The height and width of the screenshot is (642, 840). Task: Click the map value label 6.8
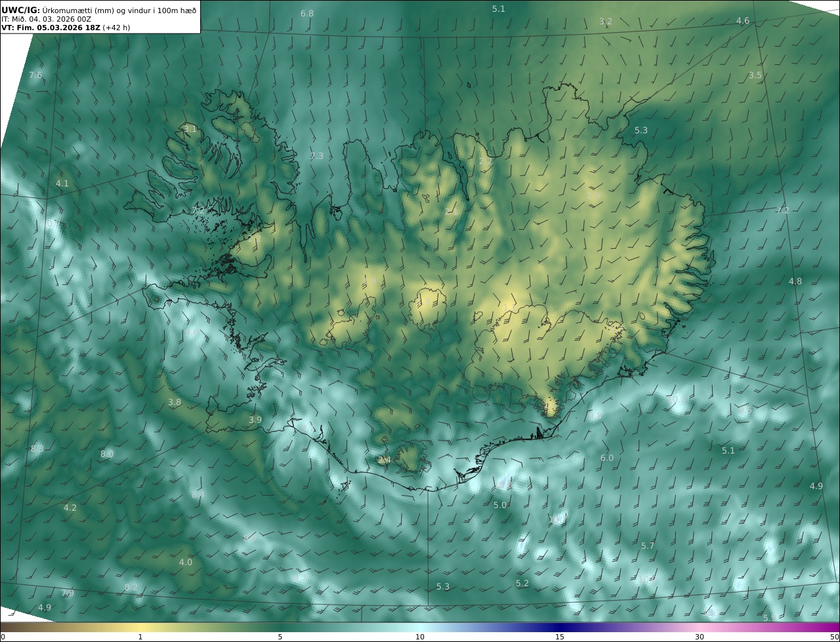point(307,14)
